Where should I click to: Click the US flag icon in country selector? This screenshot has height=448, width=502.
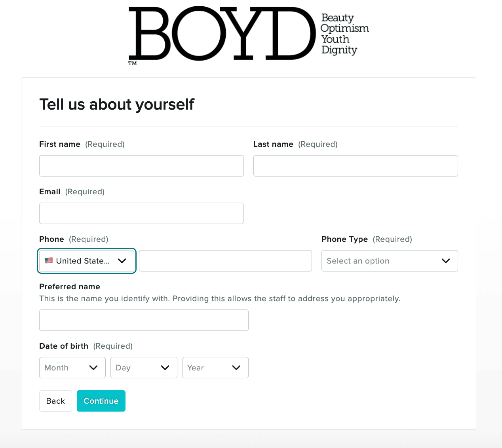point(49,260)
